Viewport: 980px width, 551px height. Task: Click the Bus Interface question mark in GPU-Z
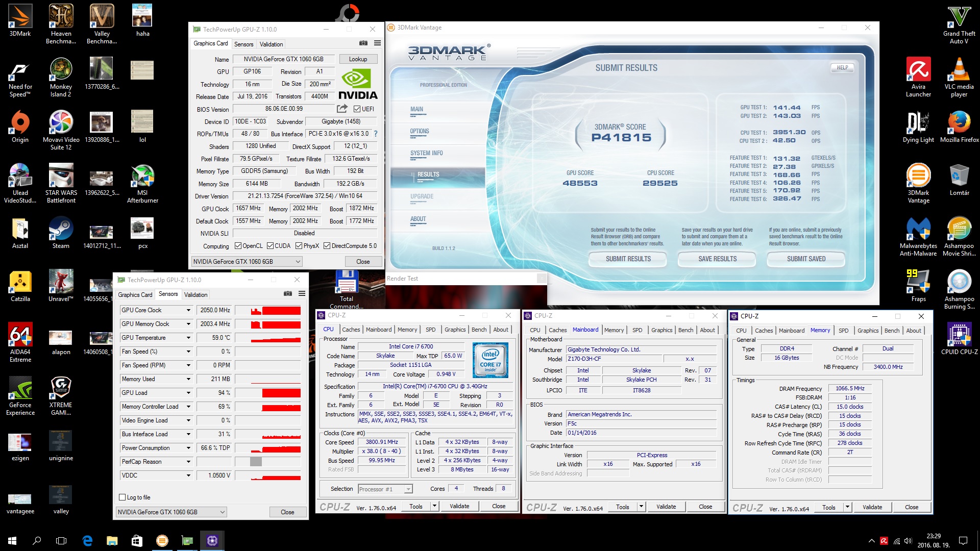(x=376, y=134)
